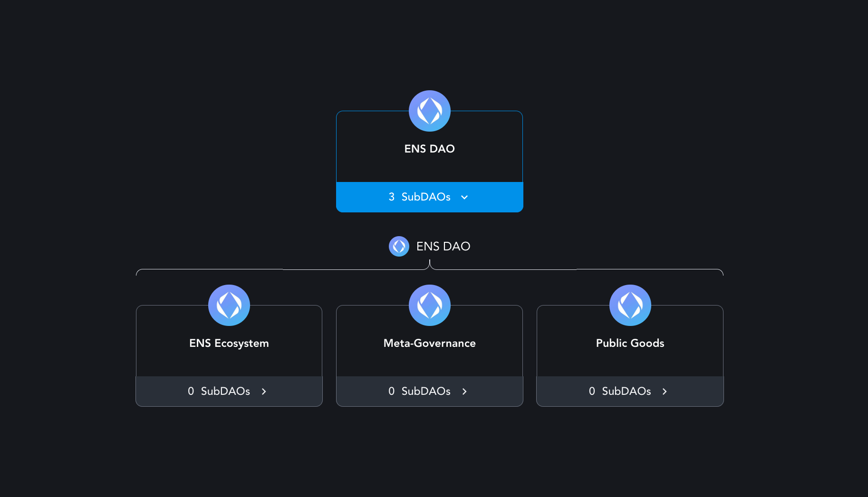The width and height of the screenshot is (868, 497).
Task: Click the ENS DAO breadcrumb label
Action: click(443, 246)
